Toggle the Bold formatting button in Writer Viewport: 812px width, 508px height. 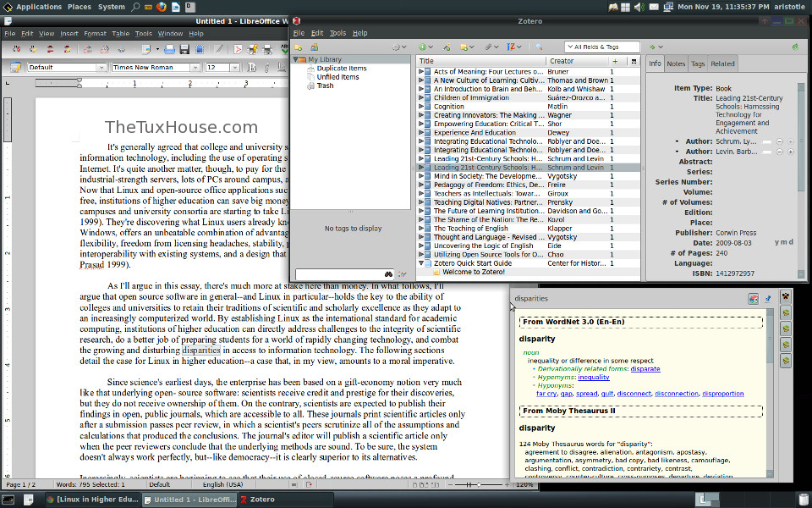point(251,67)
